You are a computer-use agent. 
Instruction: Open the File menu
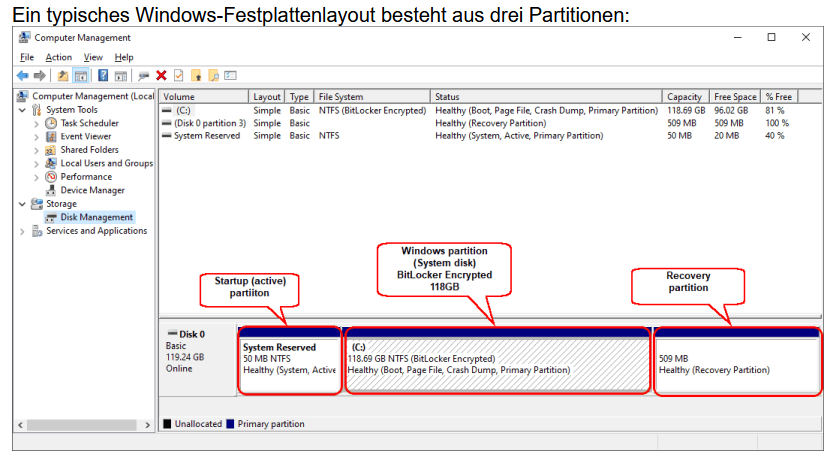(26, 57)
